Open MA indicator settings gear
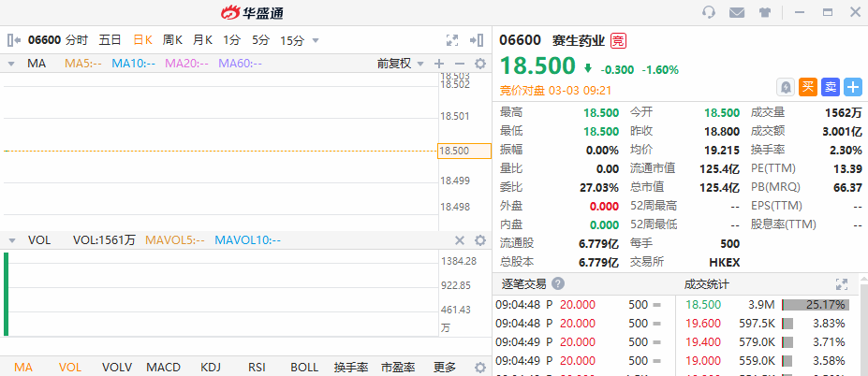 coord(480,64)
